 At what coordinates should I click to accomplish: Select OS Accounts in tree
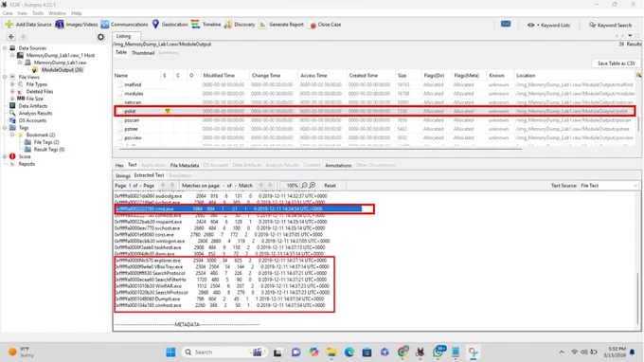tap(32, 120)
